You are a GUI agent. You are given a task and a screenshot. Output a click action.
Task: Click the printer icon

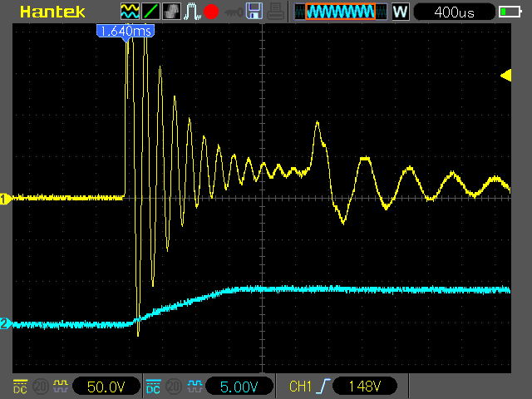pyautogui.click(x=275, y=12)
